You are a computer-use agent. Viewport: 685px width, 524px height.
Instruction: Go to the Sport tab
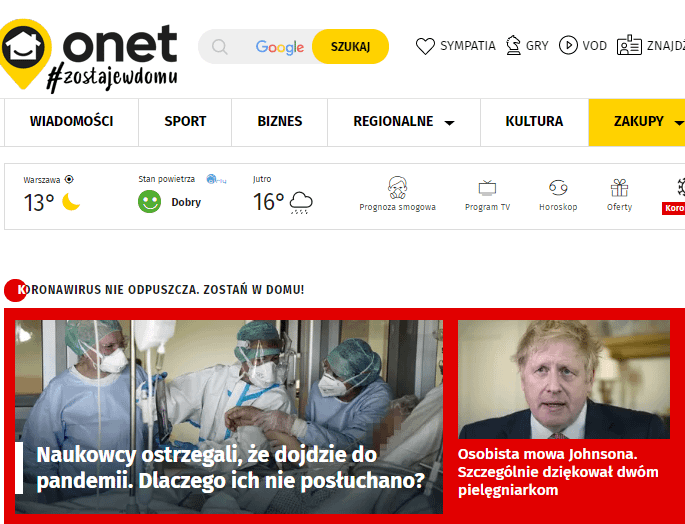[x=185, y=121]
